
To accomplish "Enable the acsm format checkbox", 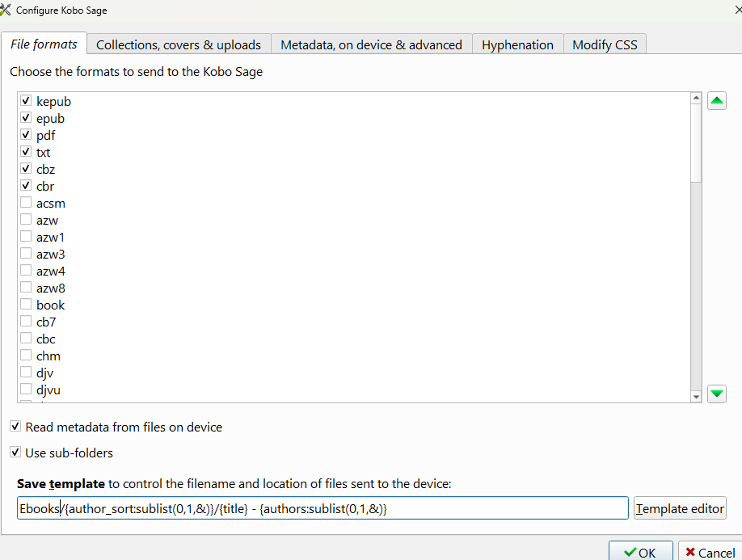I will click(x=26, y=203).
